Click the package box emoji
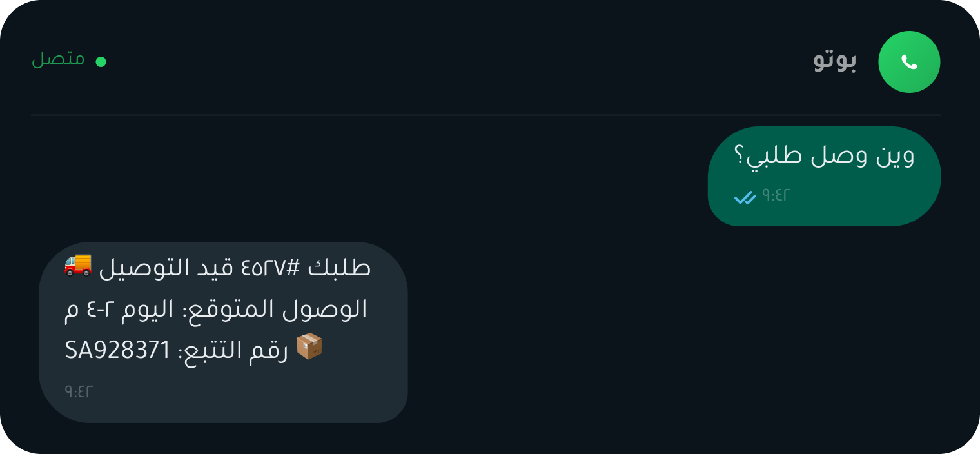Screen dimensions: 980x454 pyautogui.click(x=309, y=347)
